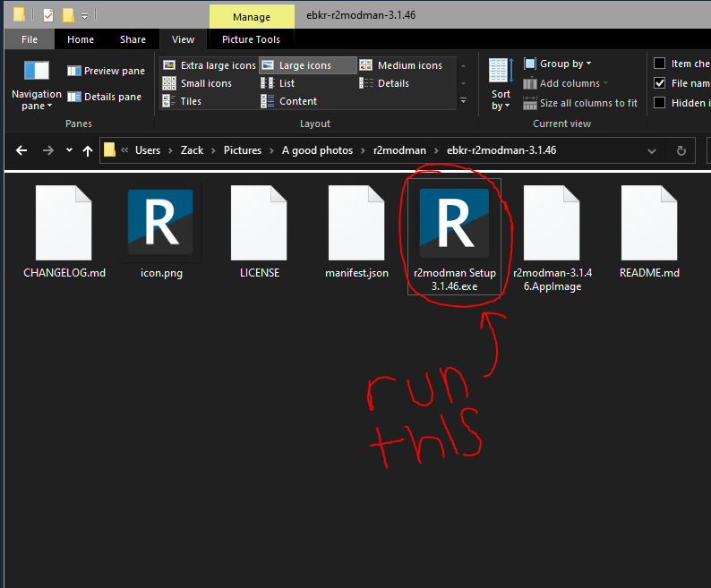
Task: Switch to the View ribbon tab
Action: click(x=184, y=39)
